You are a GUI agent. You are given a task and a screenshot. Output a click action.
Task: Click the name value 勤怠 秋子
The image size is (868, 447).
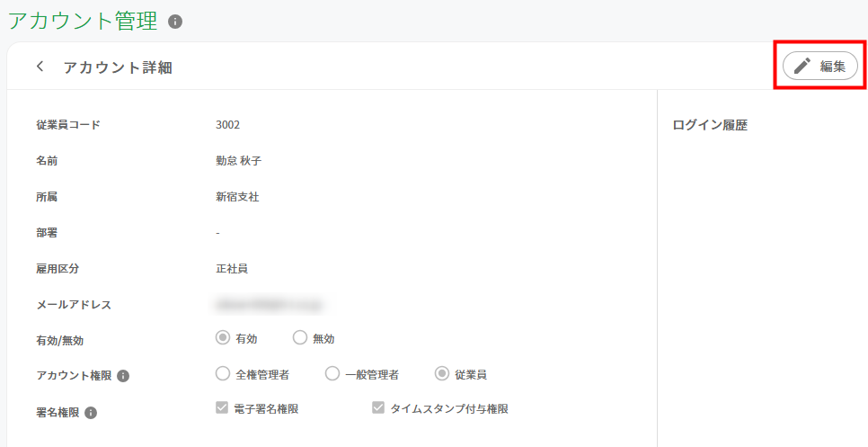click(x=239, y=161)
